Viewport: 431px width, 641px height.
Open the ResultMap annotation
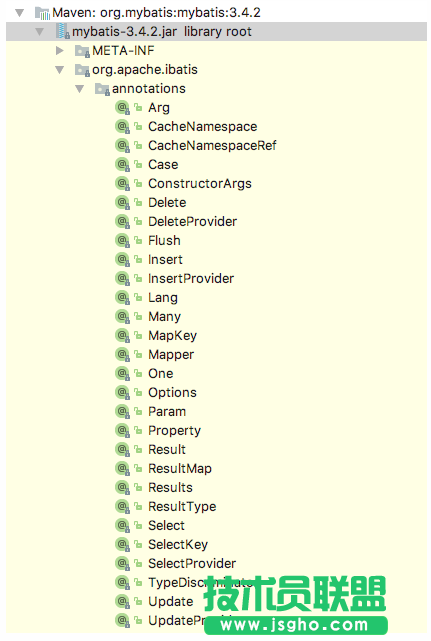point(180,468)
